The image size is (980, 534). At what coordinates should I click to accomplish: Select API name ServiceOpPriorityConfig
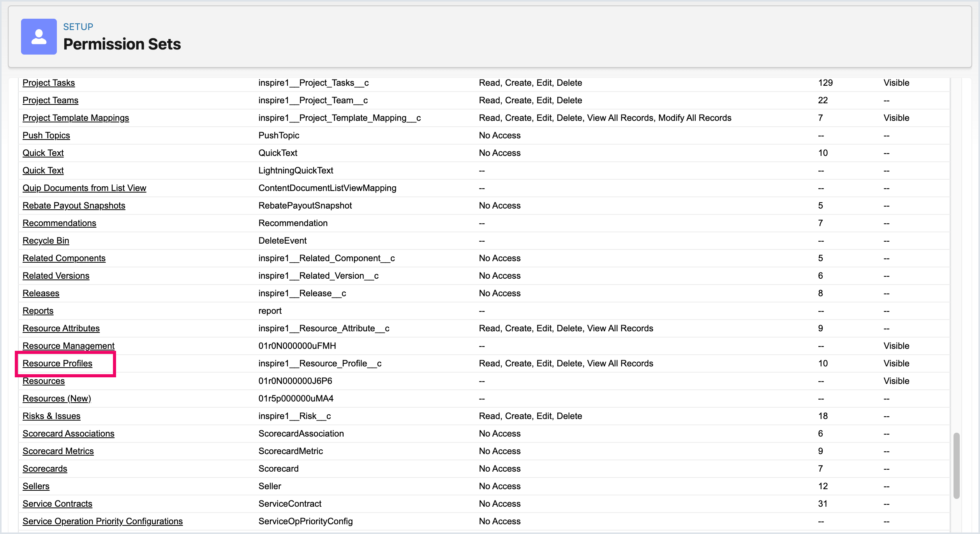[305, 521]
